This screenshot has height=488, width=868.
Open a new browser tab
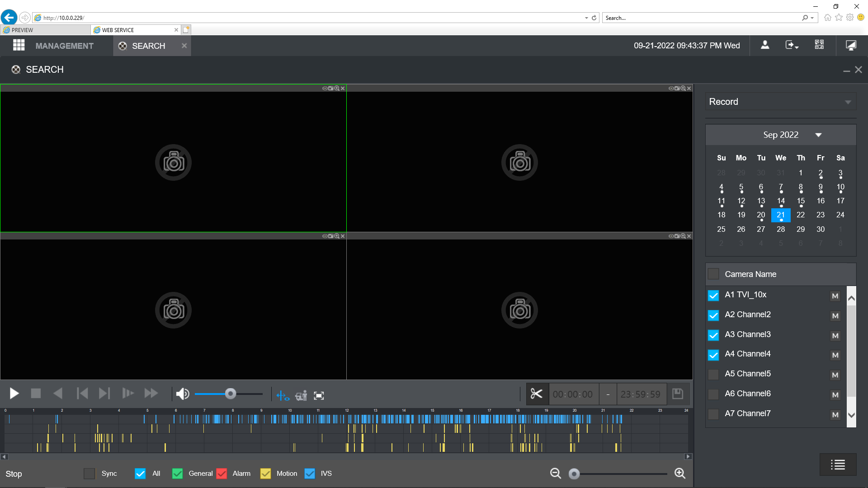pos(186,30)
